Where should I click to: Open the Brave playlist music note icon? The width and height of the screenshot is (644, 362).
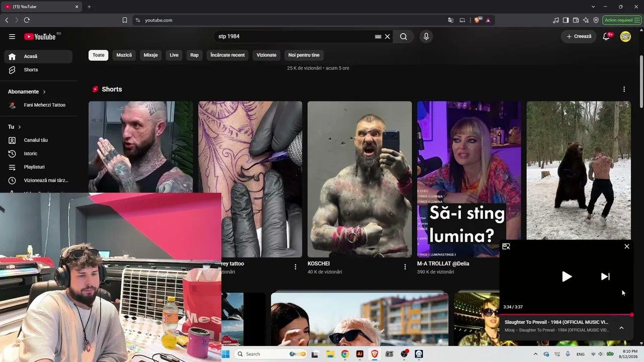555,20
